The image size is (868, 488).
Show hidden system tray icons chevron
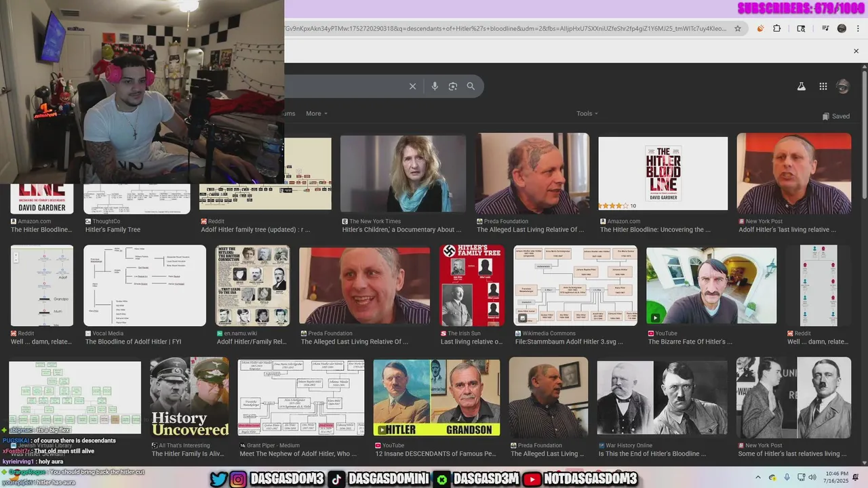point(758,478)
